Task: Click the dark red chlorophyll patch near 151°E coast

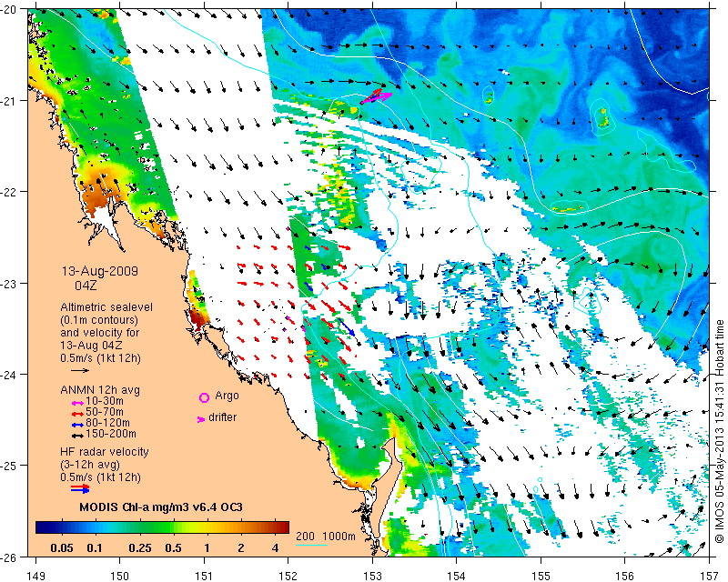Action: [197, 318]
